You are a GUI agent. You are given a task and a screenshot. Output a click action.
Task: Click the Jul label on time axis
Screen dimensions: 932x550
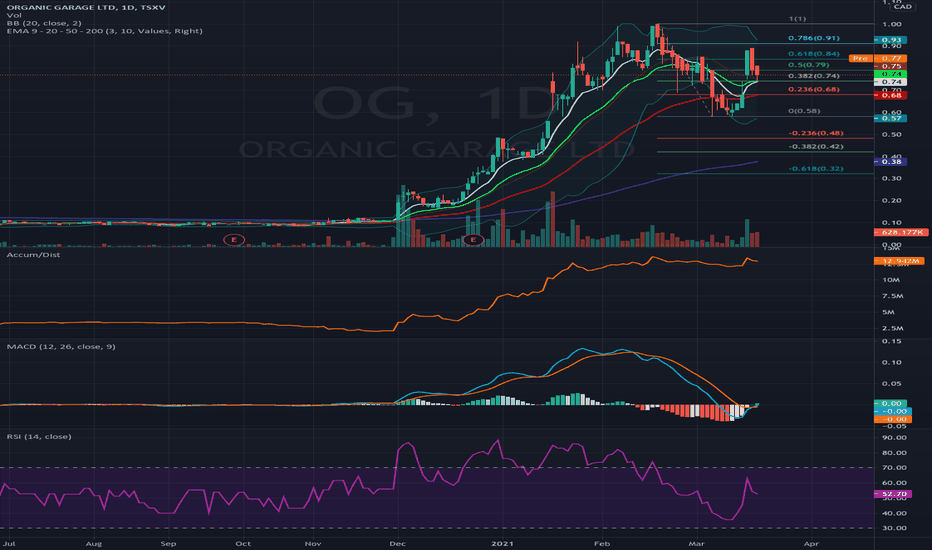9,543
